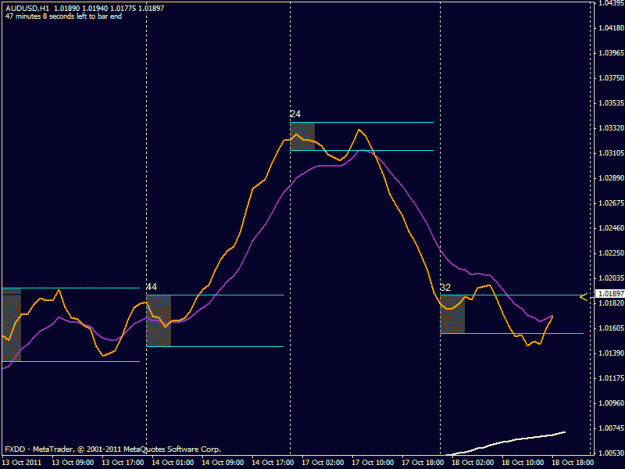This screenshot has height=469, width=625.
Task: Click the '47 minutes 8 seconds left' countdown text
Action: [64, 17]
